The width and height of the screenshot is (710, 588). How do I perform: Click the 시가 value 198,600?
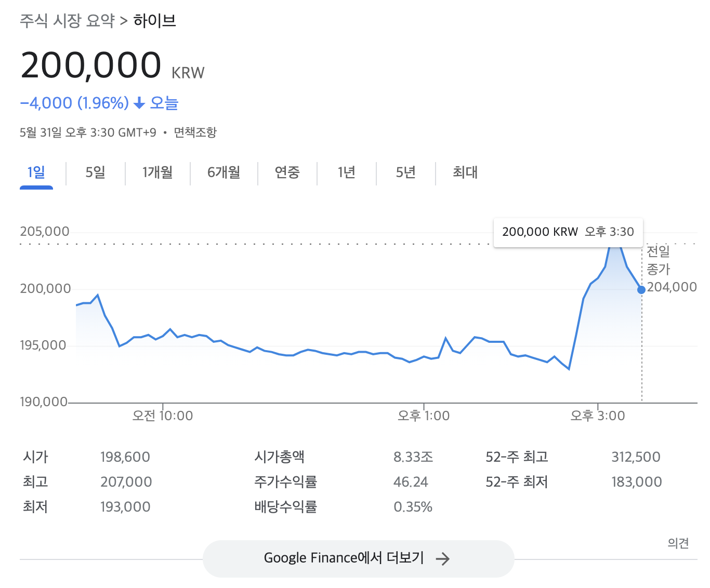click(125, 457)
